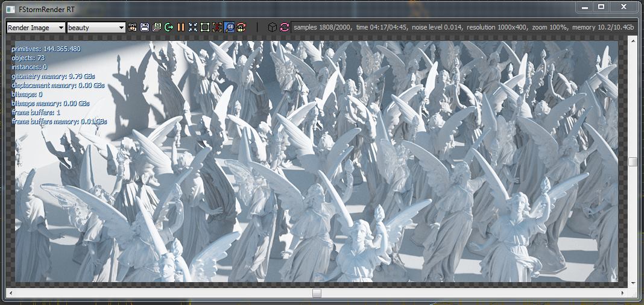Click the samples 1808/2000 status text

click(x=323, y=27)
